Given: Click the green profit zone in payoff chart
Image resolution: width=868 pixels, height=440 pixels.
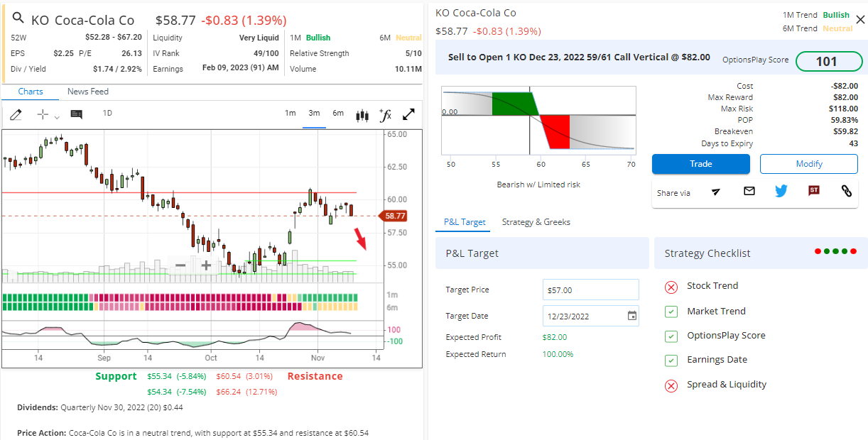Looking at the screenshot, I should pos(515,104).
